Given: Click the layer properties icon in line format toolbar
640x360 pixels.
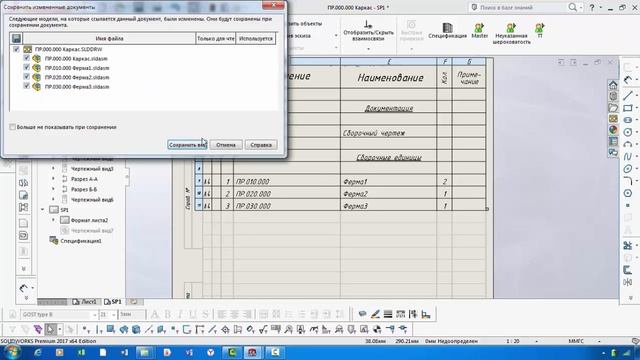Looking at the screenshot, I should tap(362, 314).
